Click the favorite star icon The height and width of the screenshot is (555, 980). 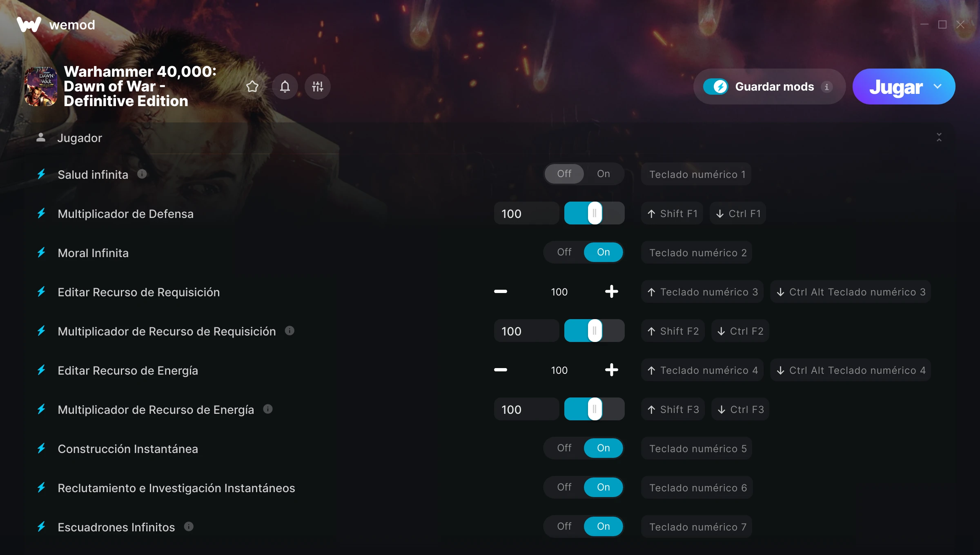[252, 87]
